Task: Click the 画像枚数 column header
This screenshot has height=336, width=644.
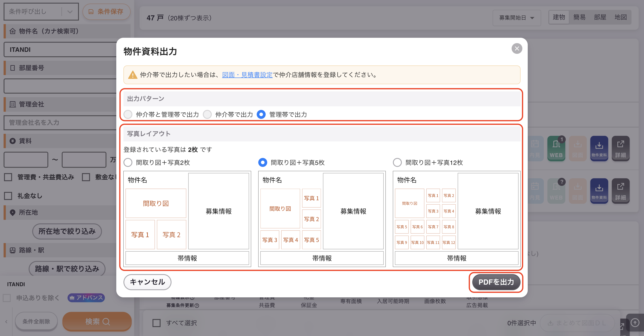Action: tap(435, 301)
